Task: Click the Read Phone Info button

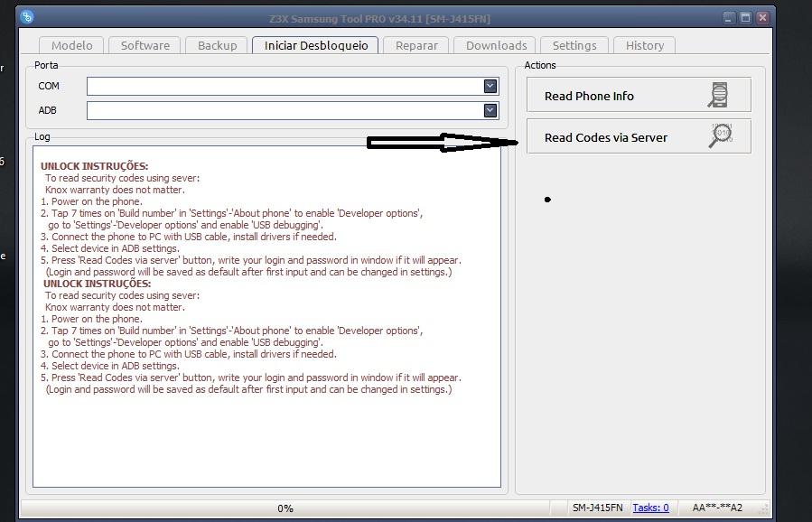Action: (x=639, y=95)
